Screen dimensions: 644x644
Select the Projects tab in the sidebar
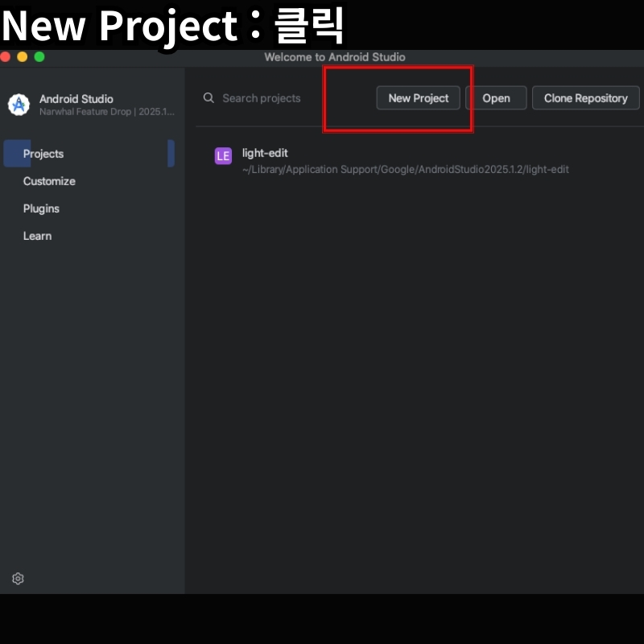click(89, 154)
